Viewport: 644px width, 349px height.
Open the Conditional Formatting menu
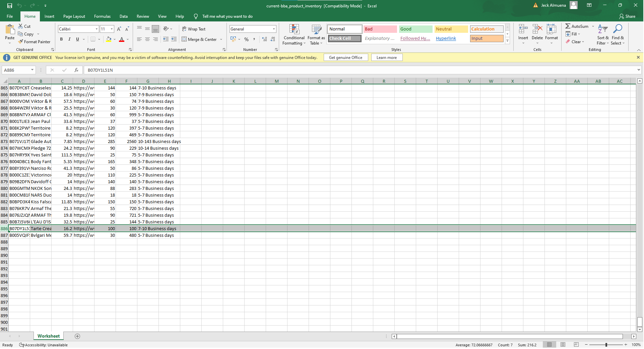coord(294,34)
